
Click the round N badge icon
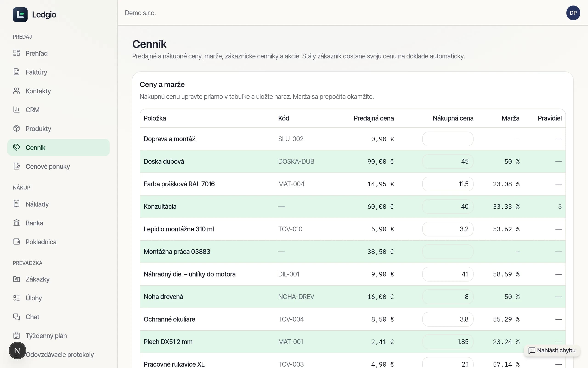(x=17, y=351)
